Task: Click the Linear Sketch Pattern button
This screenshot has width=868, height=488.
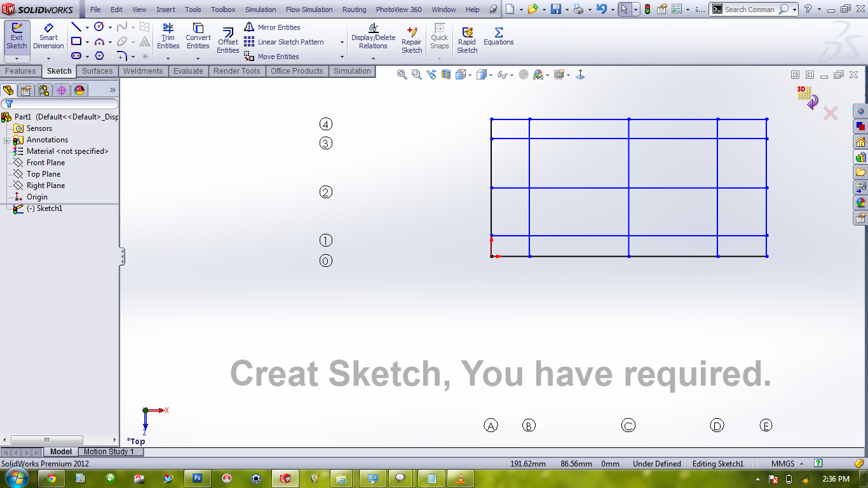Action: coord(292,42)
